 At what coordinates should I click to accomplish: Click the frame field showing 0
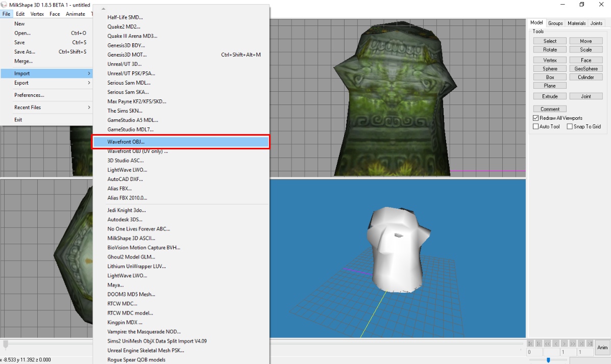(534, 352)
